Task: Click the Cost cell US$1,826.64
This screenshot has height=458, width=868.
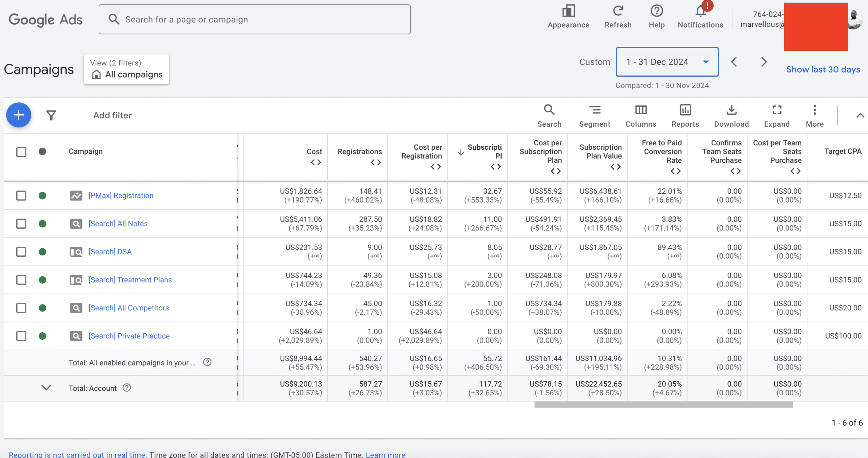Action: (301, 191)
